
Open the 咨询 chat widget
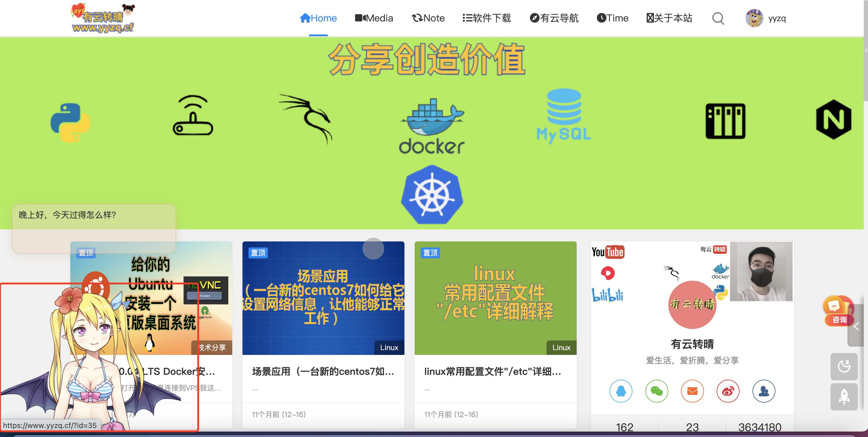click(x=839, y=311)
